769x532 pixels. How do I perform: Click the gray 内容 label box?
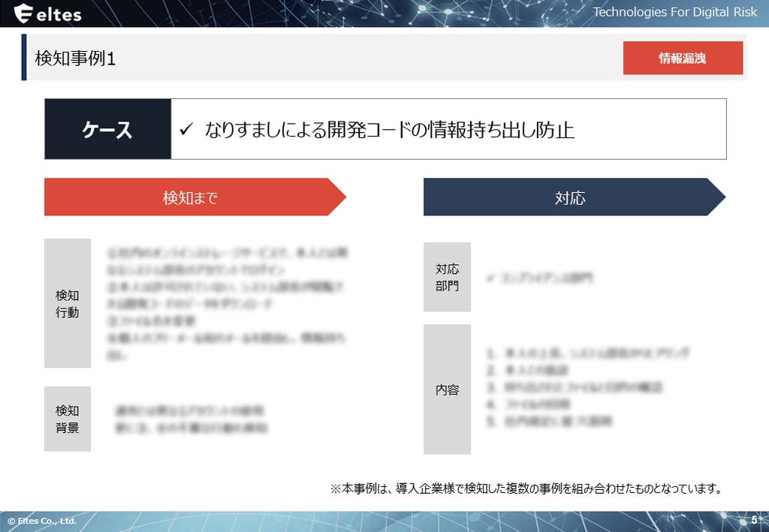(x=447, y=389)
